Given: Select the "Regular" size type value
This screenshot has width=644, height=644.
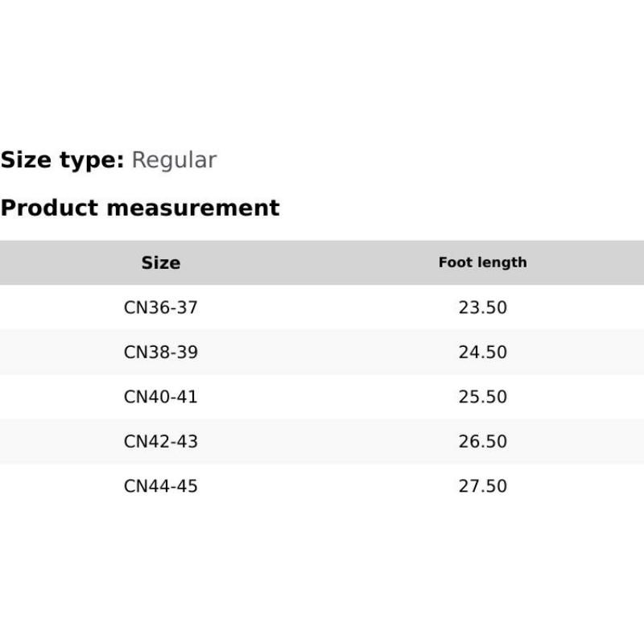Looking at the screenshot, I should (174, 160).
